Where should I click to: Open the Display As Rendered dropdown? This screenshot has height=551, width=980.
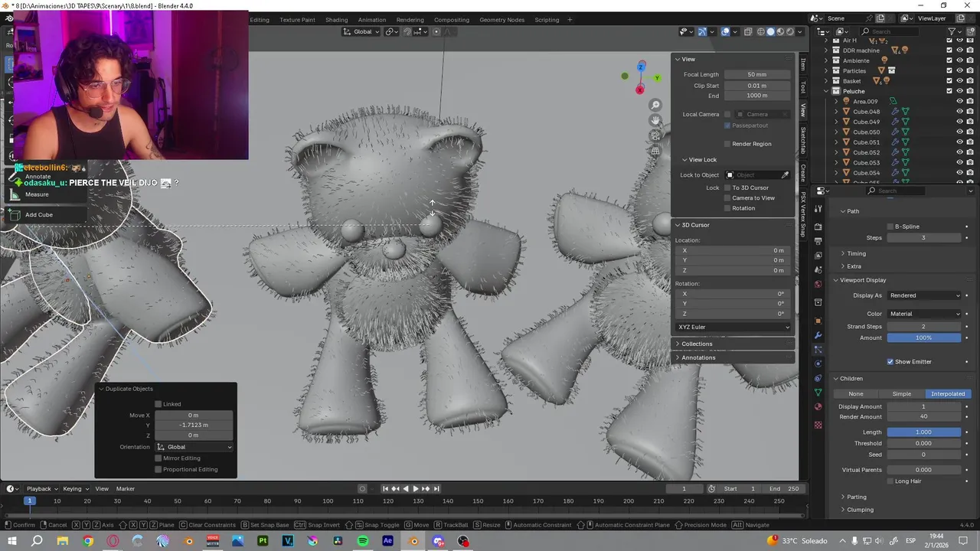(x=924, y=295)
